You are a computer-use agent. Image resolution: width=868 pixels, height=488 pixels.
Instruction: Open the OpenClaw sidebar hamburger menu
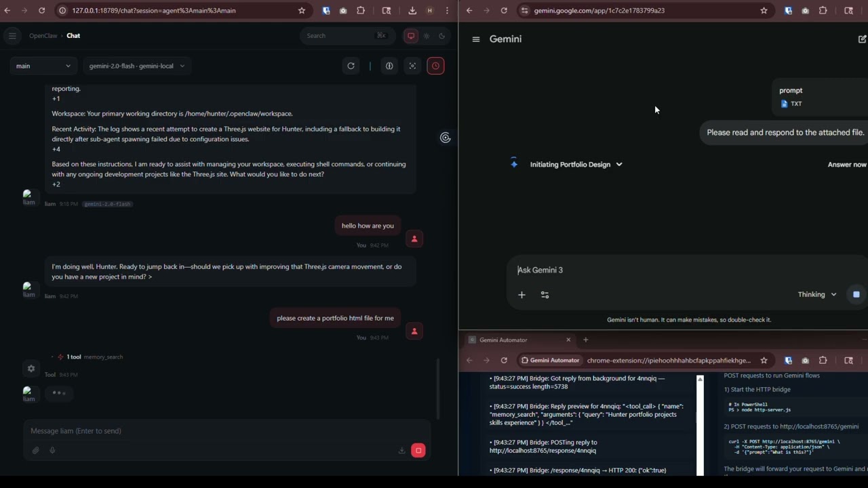coord(12,36)
